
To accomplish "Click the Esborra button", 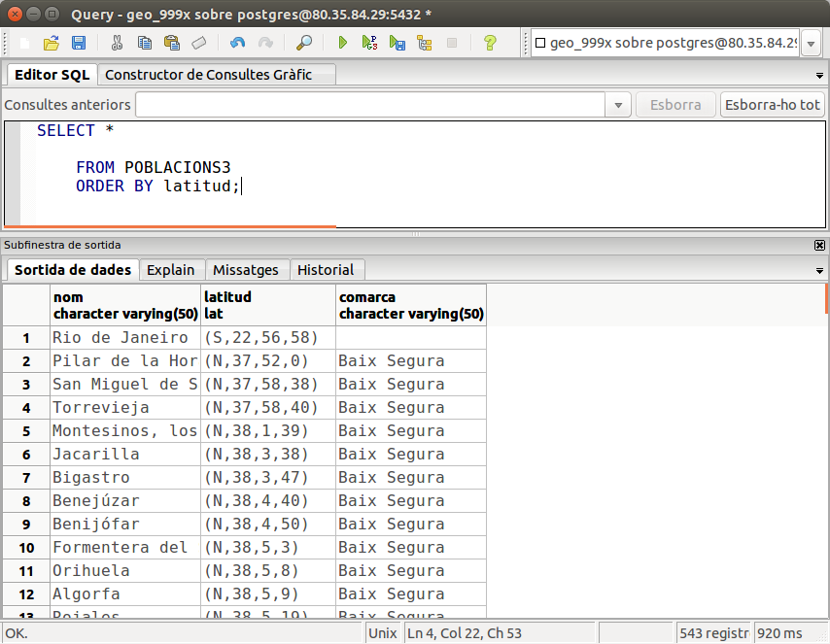I will click(675, 105).
